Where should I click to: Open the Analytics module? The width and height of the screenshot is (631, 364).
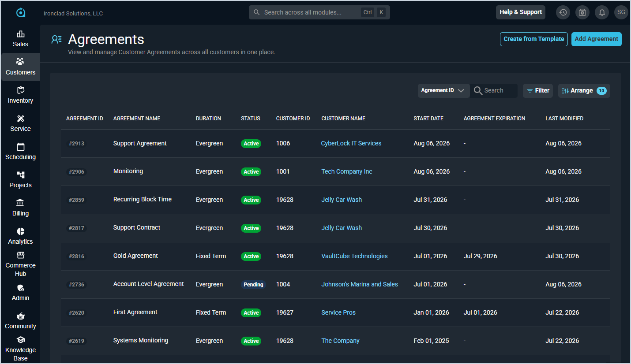pos(20,236)
